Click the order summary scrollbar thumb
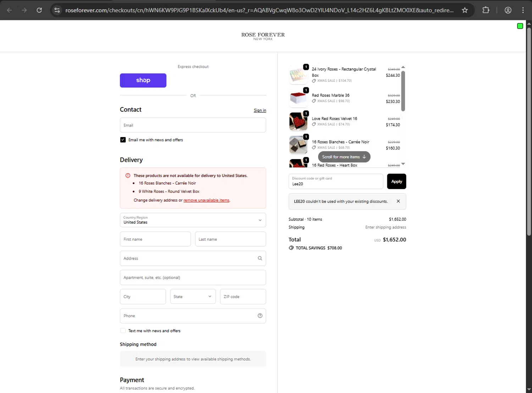Image resolution: width=532 pixels, height=393 pixels. pos(403,91)
